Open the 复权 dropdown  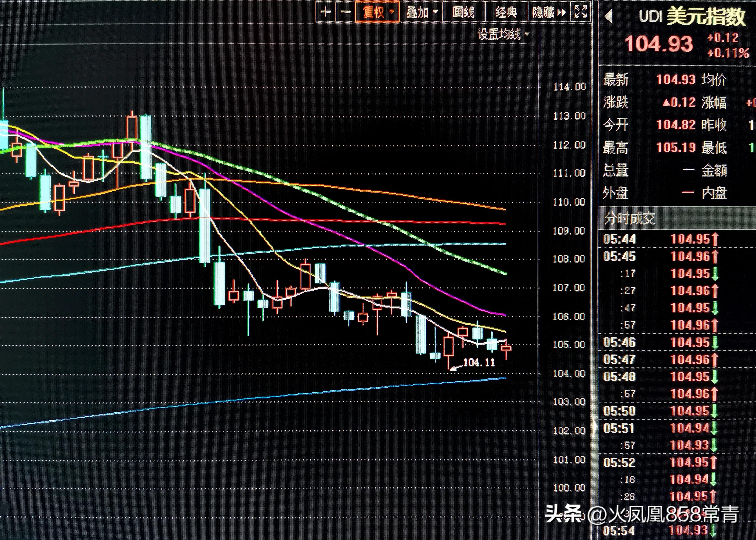coord(377,13)
